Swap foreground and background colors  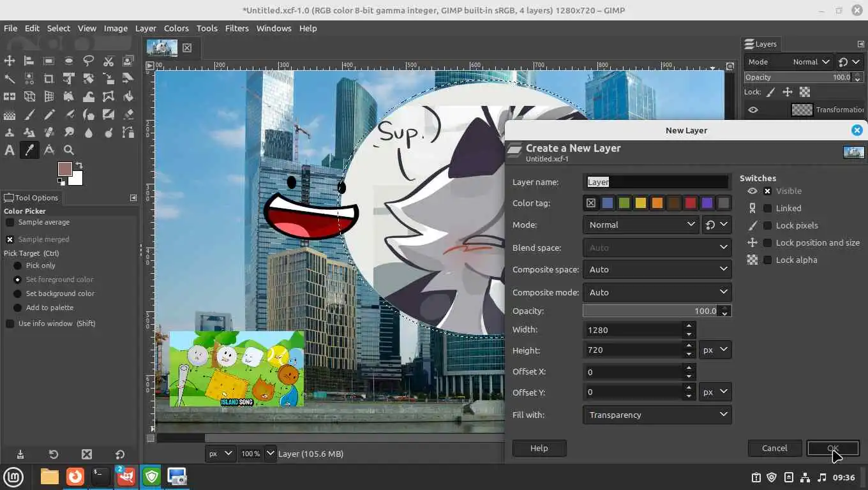coord(79,166)
